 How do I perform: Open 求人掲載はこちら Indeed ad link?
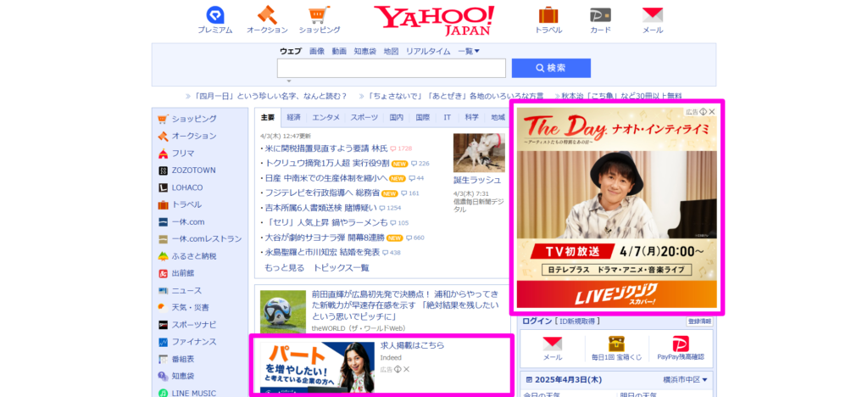413,345
